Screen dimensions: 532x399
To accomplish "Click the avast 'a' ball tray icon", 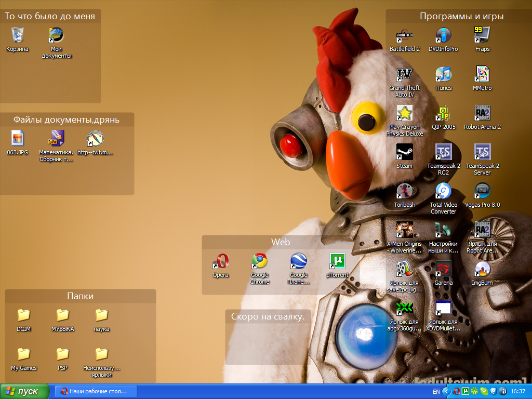I will [503, 392].
